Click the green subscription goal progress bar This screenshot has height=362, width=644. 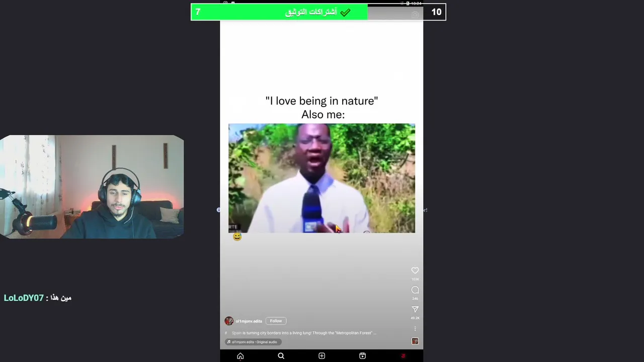pos(279,12)
